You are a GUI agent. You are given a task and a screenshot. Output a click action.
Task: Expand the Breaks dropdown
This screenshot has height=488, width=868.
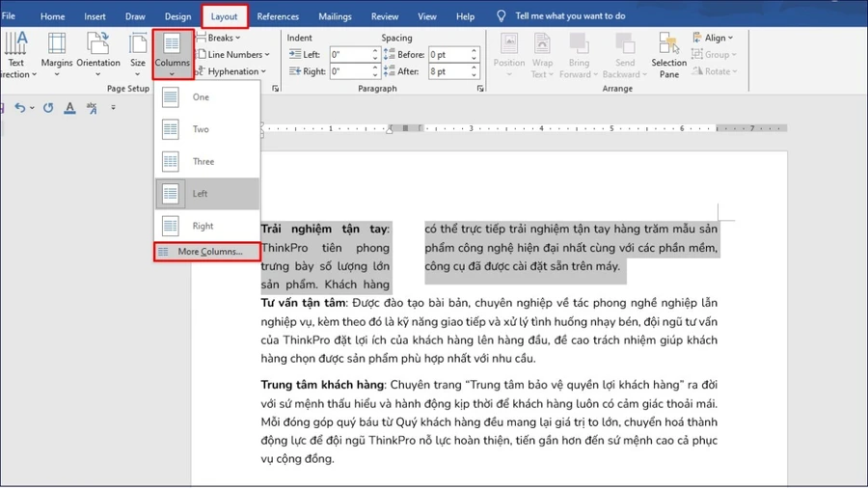pos(219,38)
